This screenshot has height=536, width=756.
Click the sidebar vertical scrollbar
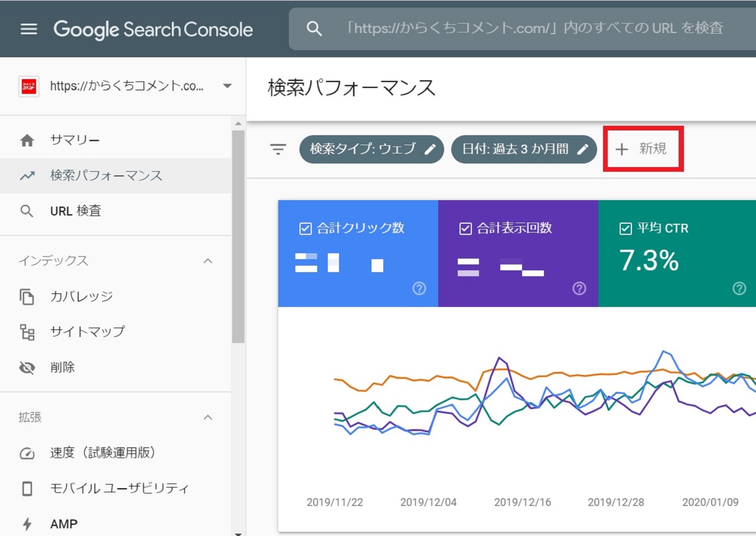pyautogui.click(x=238, y=236)
